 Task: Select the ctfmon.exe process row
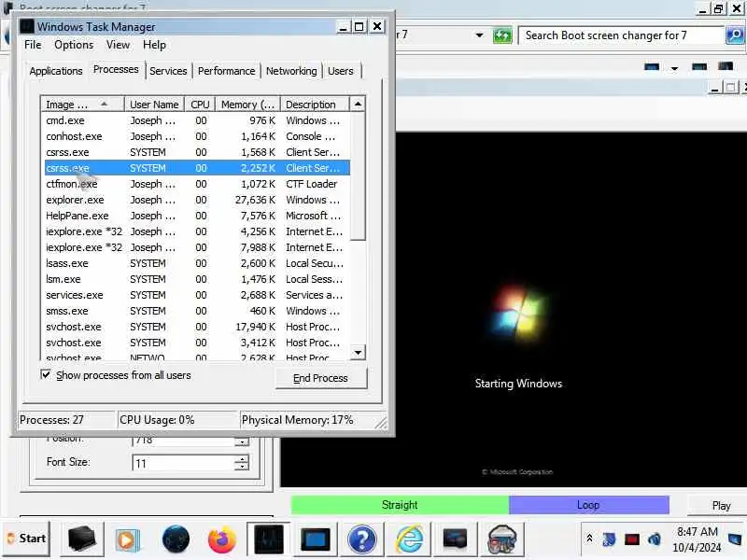(x=196, y=184)
